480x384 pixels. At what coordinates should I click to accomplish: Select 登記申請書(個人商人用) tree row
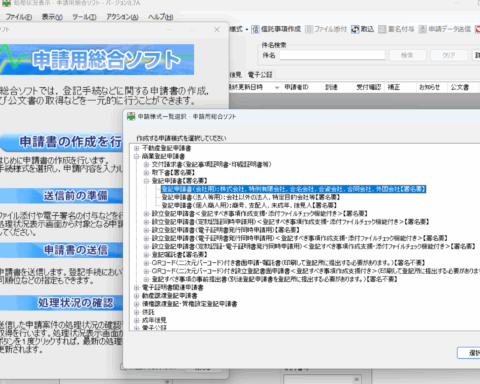click(249, 205)
